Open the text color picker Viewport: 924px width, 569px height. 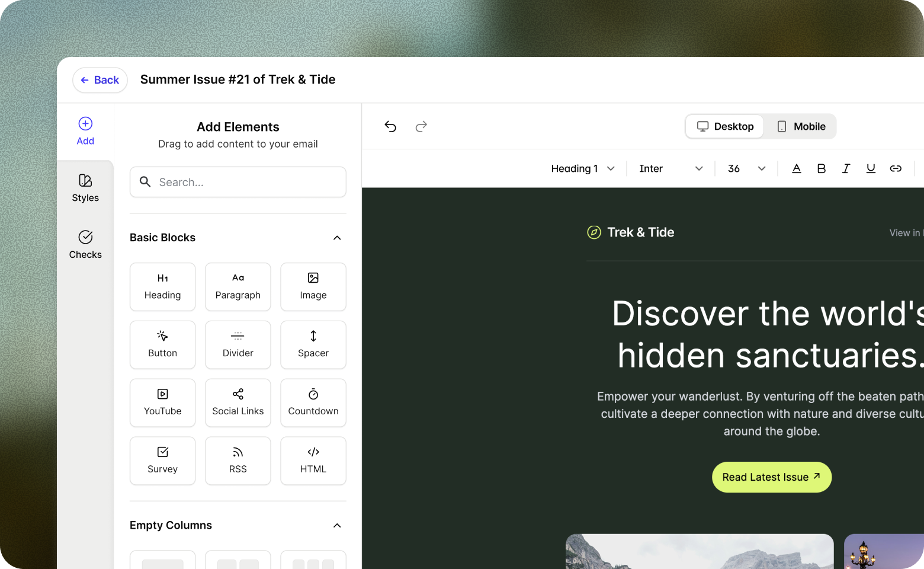(797, 169)
